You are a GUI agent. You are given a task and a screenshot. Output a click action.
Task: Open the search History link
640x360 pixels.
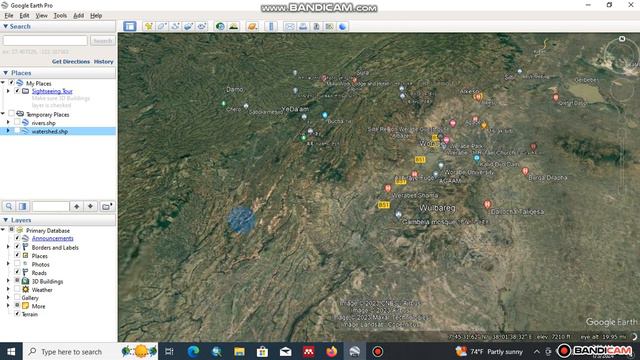[x=104, y=61]
